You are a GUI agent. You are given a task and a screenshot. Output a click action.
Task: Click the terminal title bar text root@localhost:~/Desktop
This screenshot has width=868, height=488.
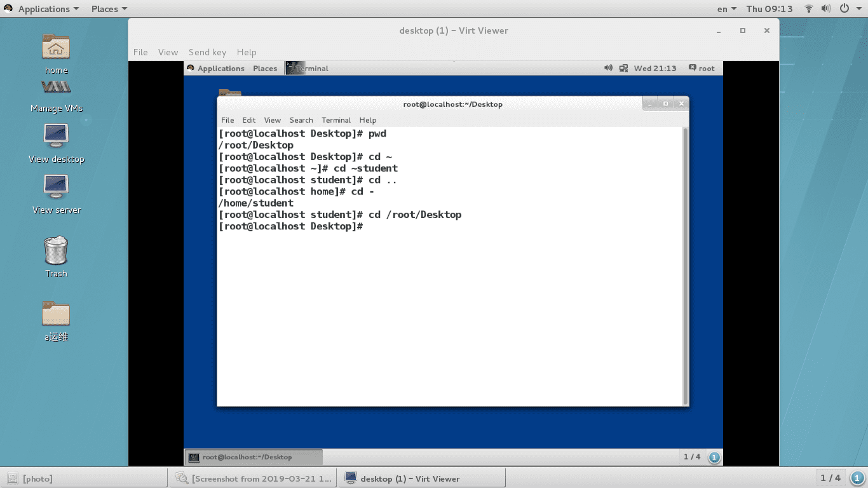[453, 104]
